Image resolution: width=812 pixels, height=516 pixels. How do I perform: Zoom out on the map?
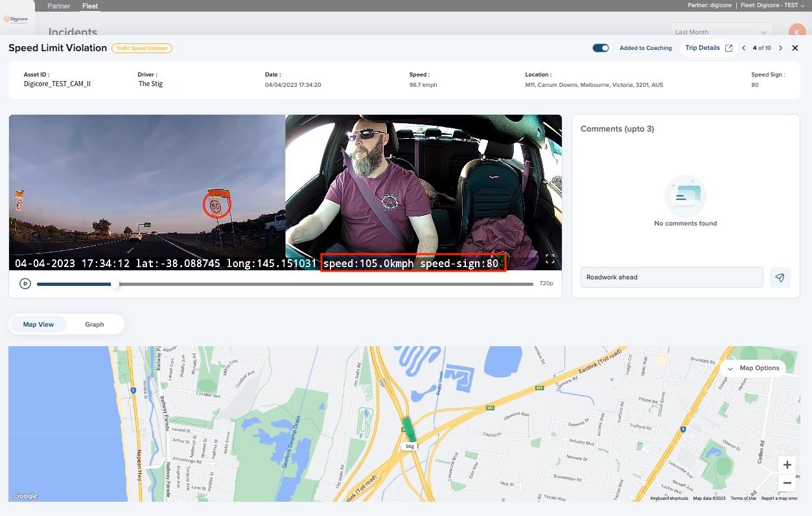coord(787,483)
